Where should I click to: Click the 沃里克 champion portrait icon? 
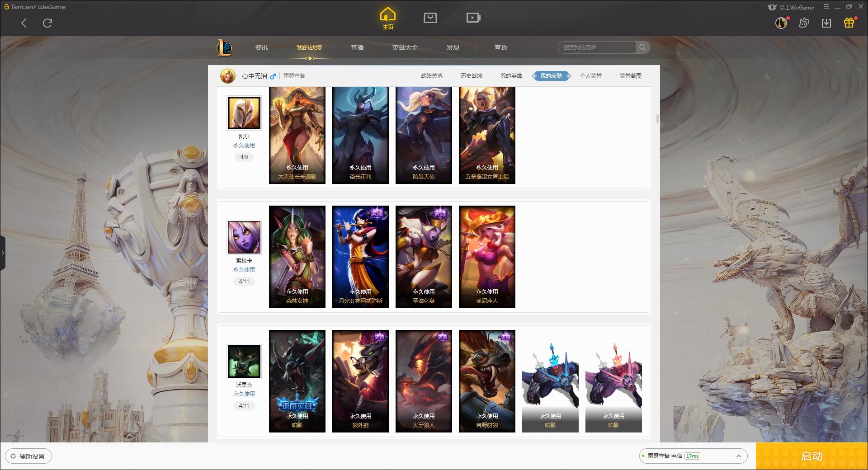(x=244, y=362)
